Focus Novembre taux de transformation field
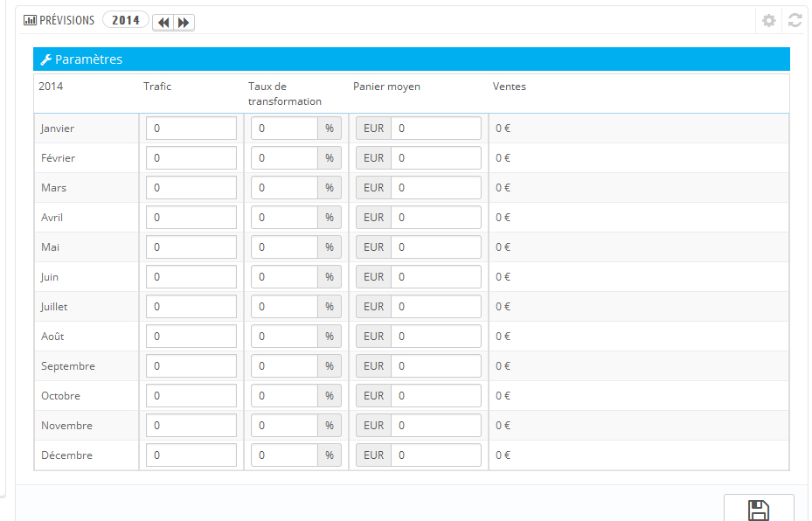The width and height of the screenshot is (812, 521). [284, 425]
